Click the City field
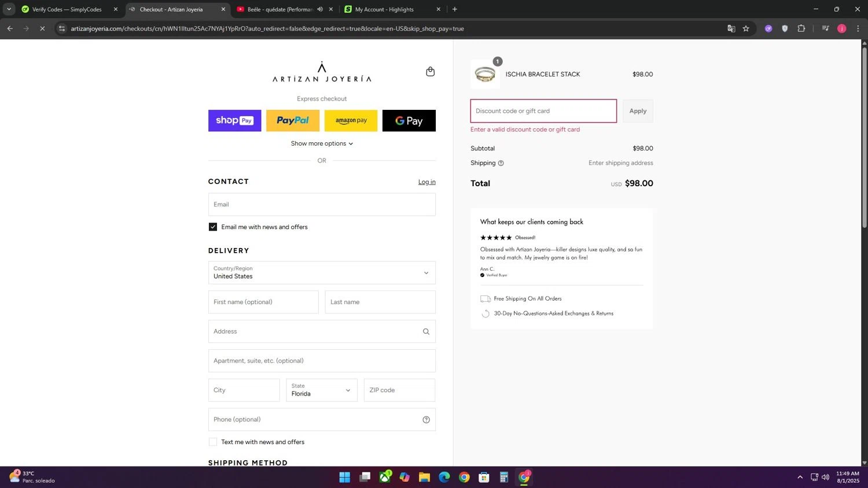This screenshot has height=488, width=868. click(244, 390)
